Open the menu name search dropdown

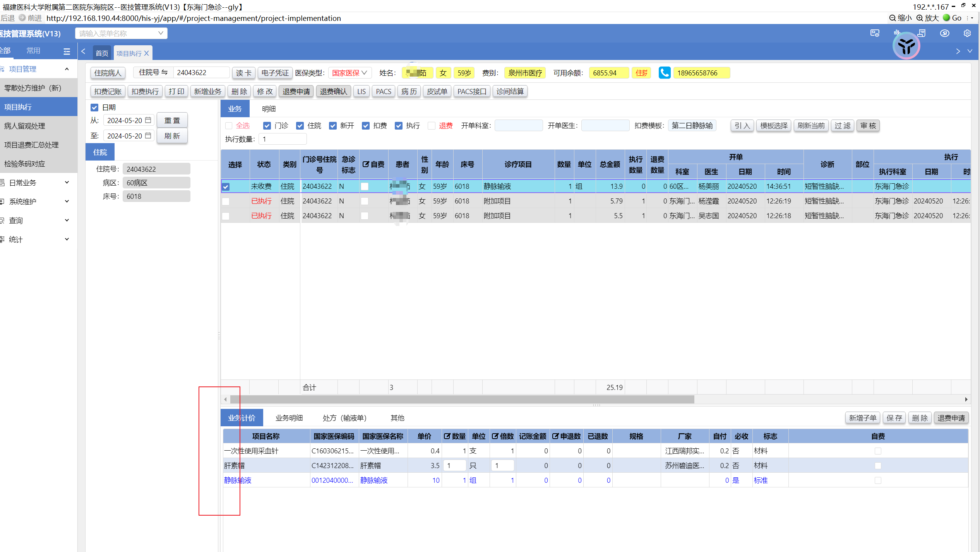click(121, 33)
